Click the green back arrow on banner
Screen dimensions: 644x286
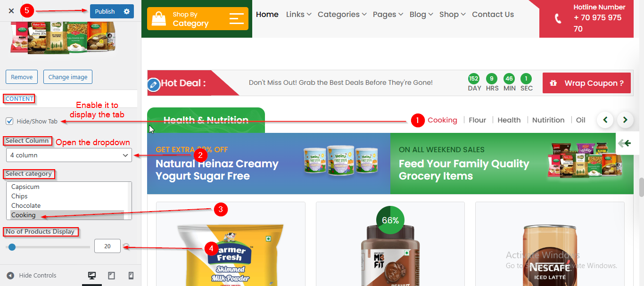tap(625, 143)
